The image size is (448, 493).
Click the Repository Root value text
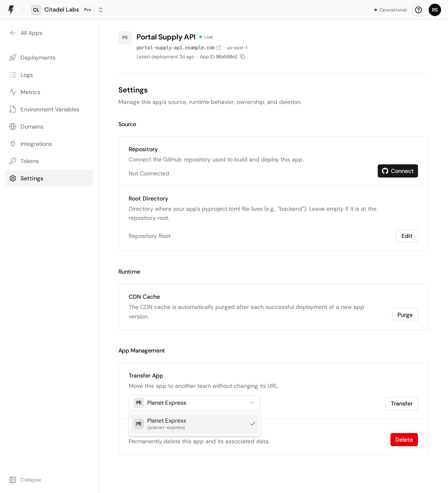[x=149, y=236]
